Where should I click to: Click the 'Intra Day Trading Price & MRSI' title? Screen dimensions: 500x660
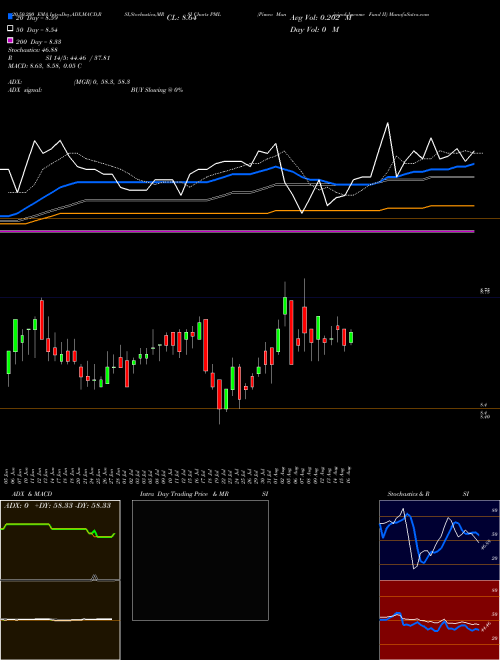204,494
